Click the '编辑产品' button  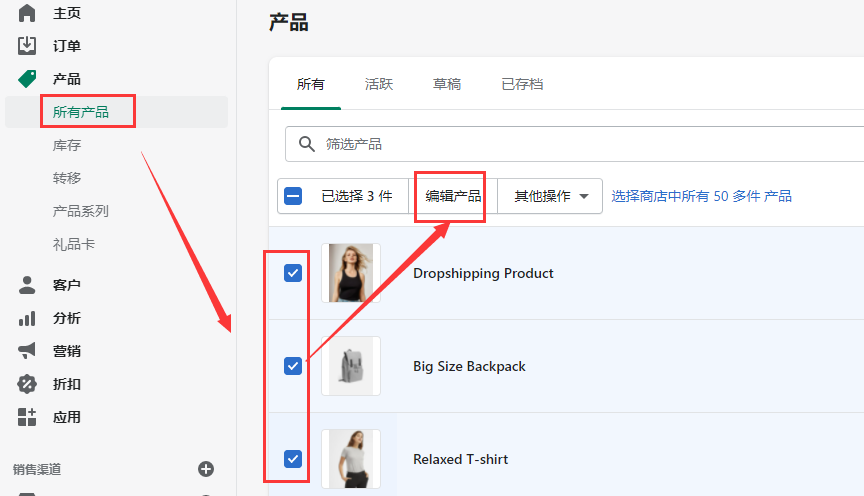[x=453, y=196]
